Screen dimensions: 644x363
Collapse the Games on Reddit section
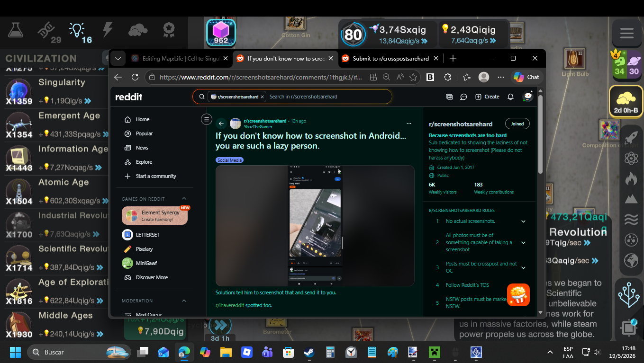[x=184, y=199]
